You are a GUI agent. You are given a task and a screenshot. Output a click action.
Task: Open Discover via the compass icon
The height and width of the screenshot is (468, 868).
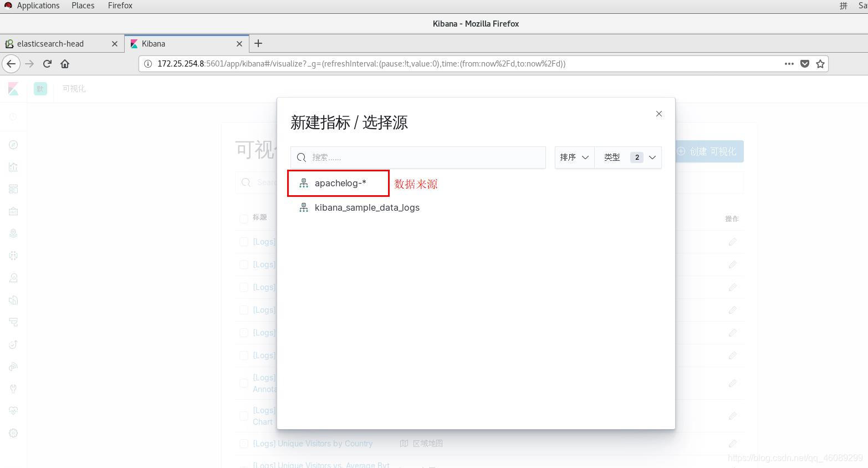click(13, 145)
